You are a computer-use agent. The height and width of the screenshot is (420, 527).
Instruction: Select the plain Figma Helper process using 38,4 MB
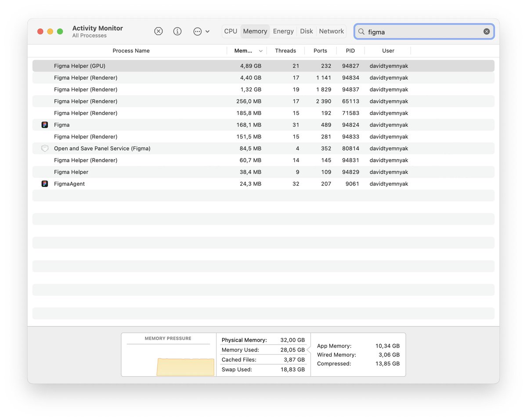[x=263, y=172]
